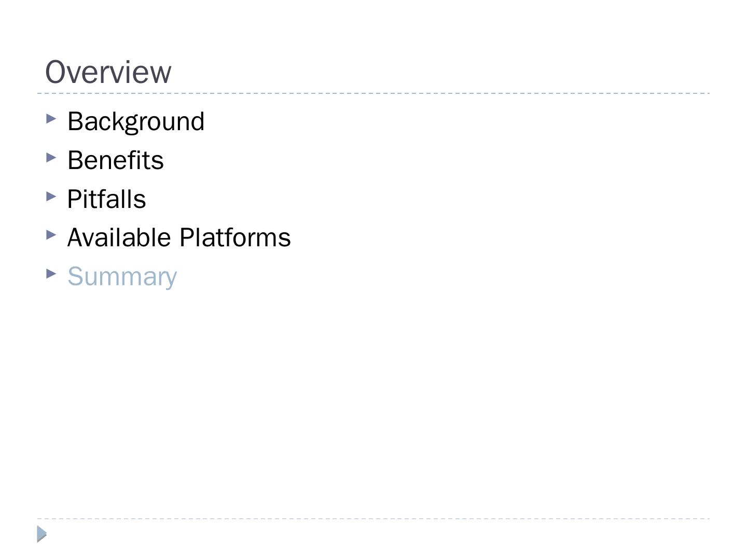Click the capital B in Benefits
The image size is (747, 560).
point(75,160)
